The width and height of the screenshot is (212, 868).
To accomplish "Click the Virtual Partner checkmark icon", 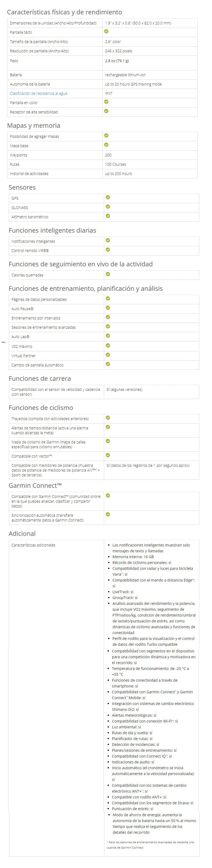I will point(108,355).
